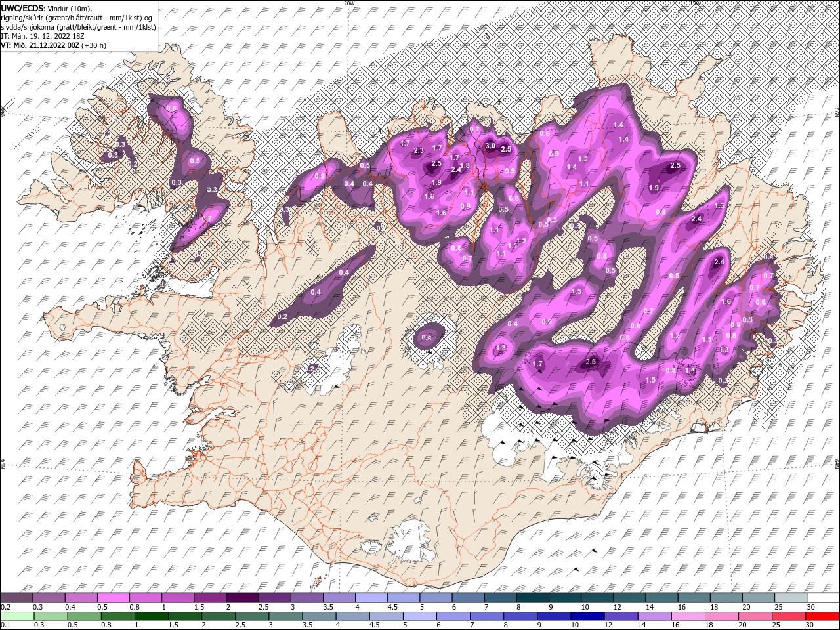The image size is (840, 630).
Task: Pick the white swatch ending the top legend row
Action: 822,598
